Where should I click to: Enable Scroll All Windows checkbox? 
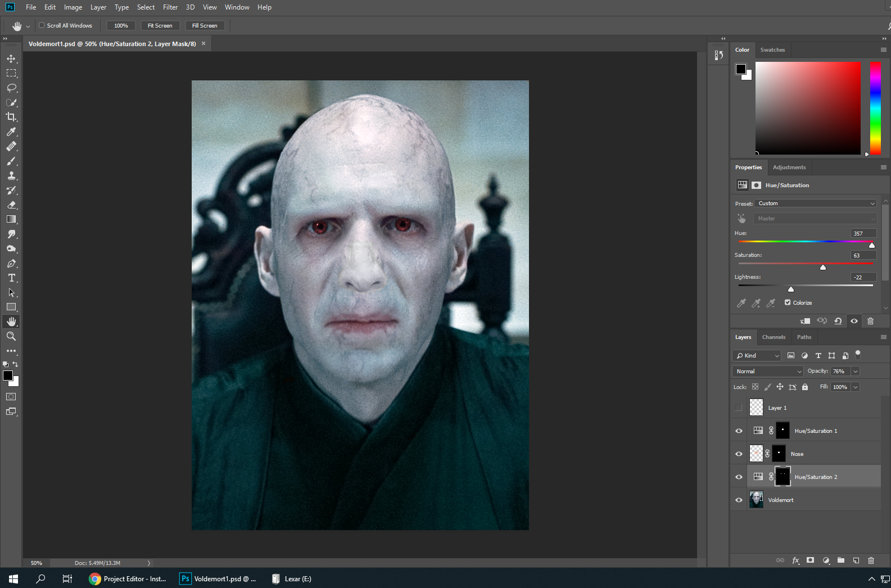click(42, 25)
